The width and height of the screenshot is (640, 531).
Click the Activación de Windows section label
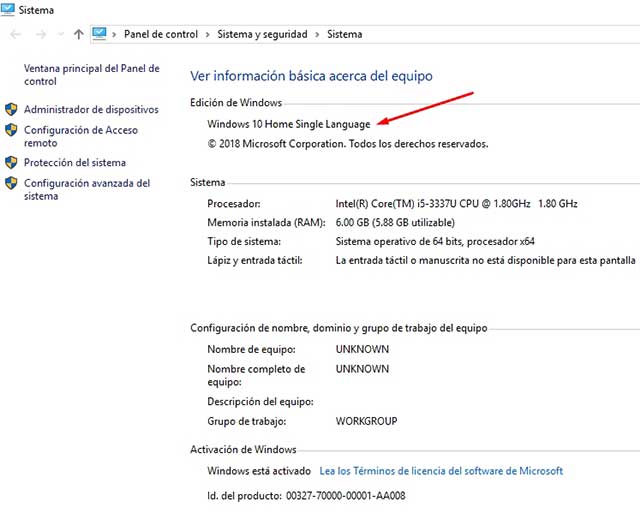243,449
